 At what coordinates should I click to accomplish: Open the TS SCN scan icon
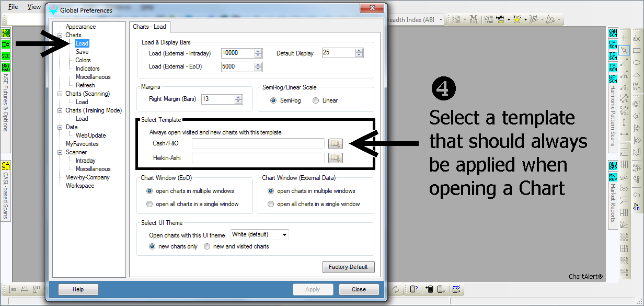pos(613,67)
